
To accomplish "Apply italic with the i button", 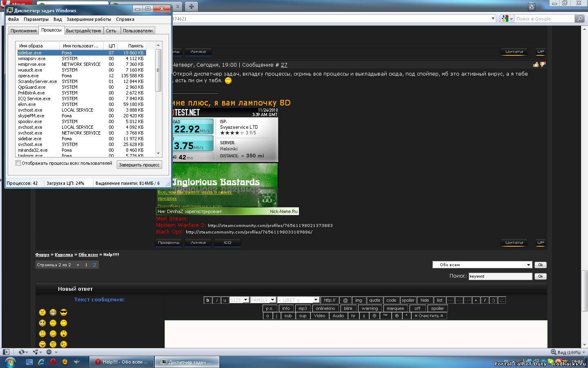I will [216, 300].
